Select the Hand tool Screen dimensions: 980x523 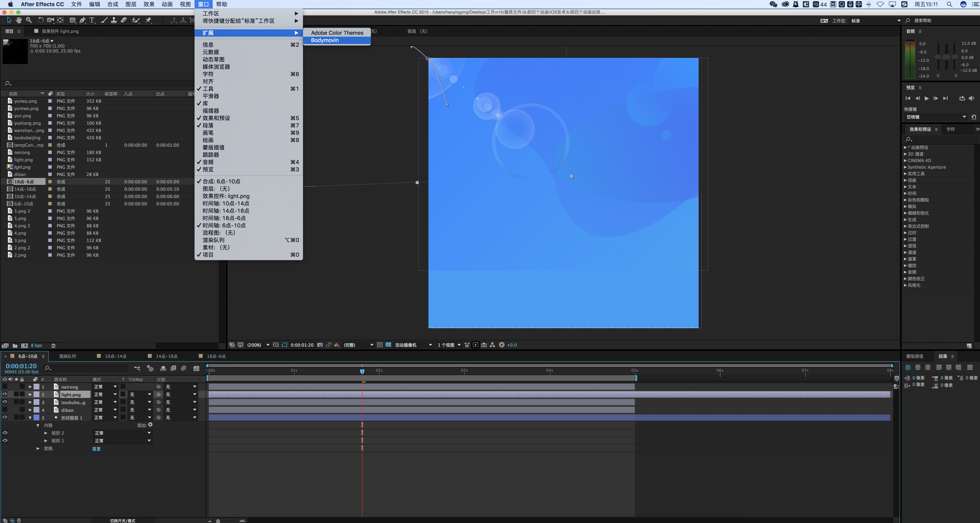click(x=19, y=20)
